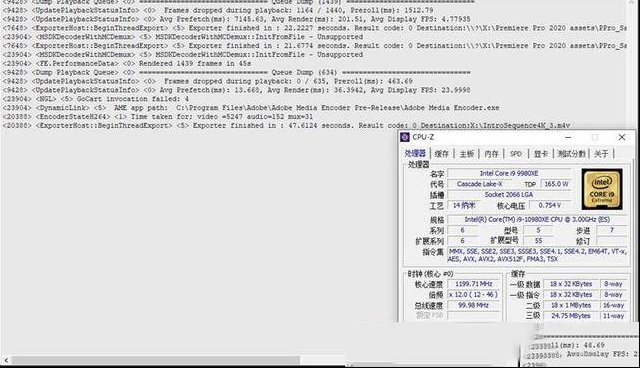Select the 关于 tab
This screenshot has width=640, height=368.
click(601, 154)
